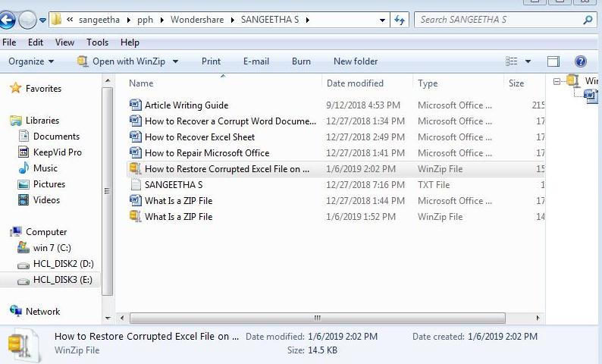The height and width of the screenshot is (364, 602).
Task: Click the blue Help question mark icon
Action: point(581,61)
